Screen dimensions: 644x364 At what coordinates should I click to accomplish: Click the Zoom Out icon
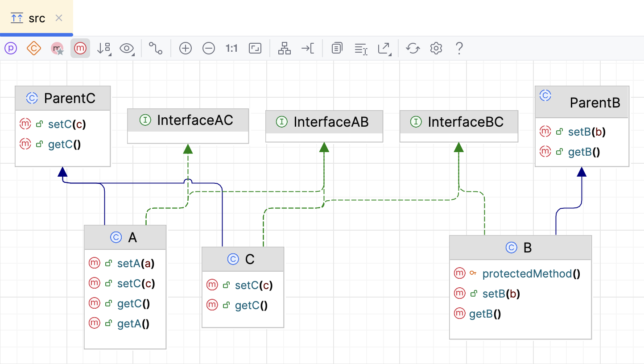[208, 48]
